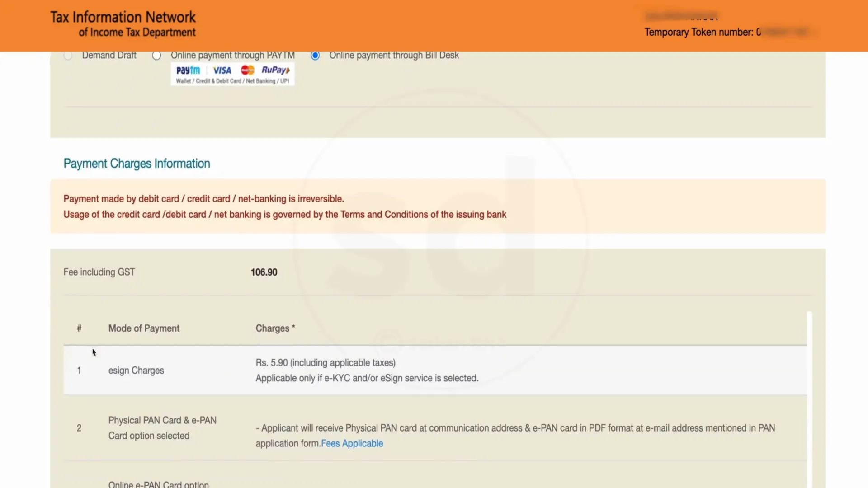Click the 'Online e-PAN Card option' row label
868x488 pixels.
point(159,484)
